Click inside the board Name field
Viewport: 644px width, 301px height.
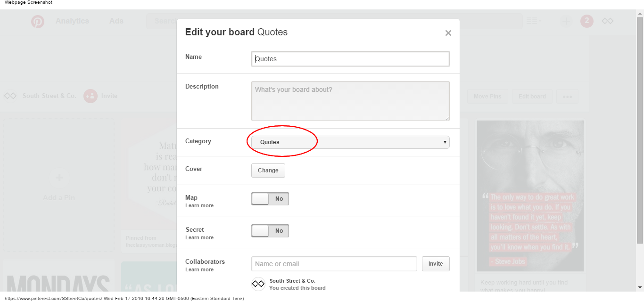point(350,58)
